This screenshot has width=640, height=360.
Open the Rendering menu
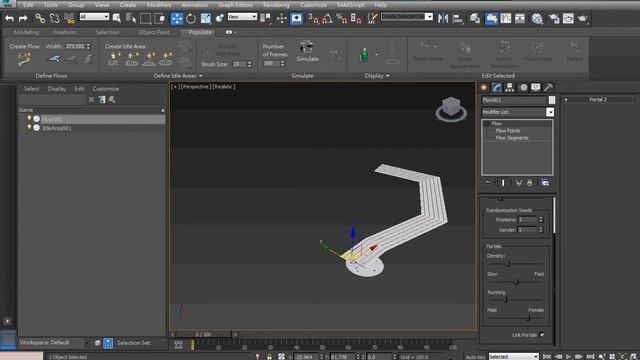(276, 5)
